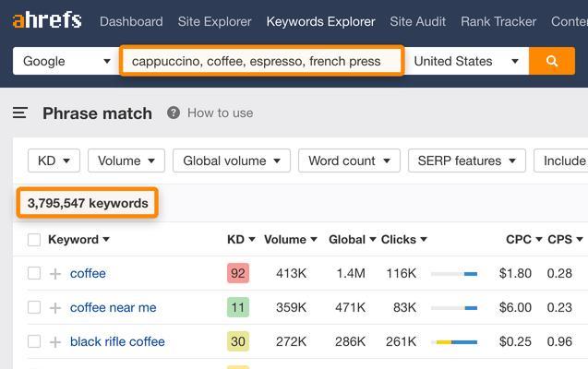Click the red KD 92 badge
Image resolution: width=588 pixels, height=369 pixels.
click(x=238, y=273)
